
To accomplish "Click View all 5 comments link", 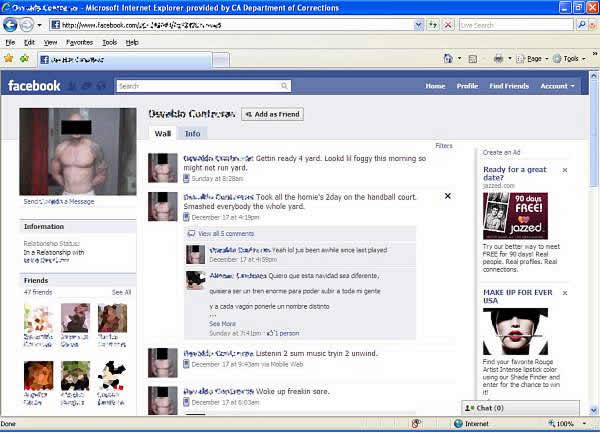I will coord(226,234).
